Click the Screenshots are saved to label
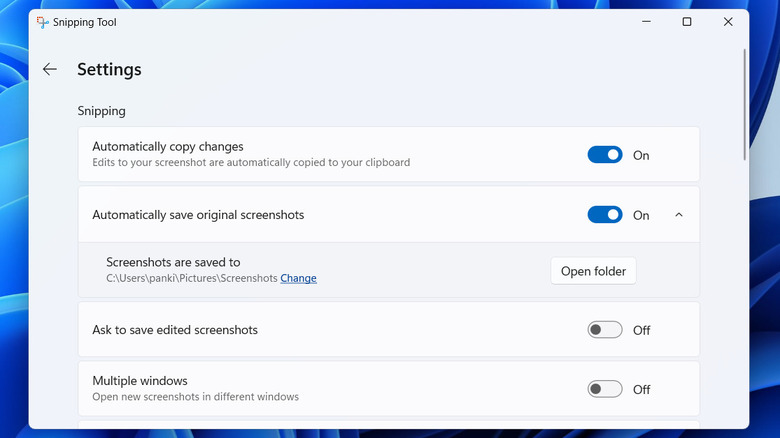 [173, 262]
